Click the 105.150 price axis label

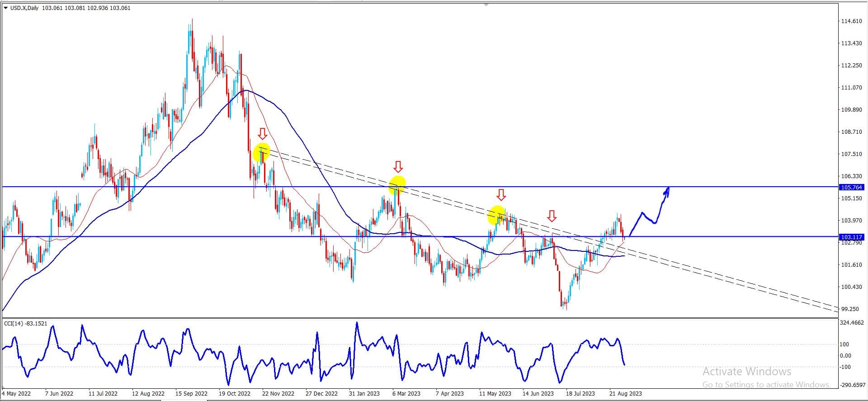click(851, 198)
